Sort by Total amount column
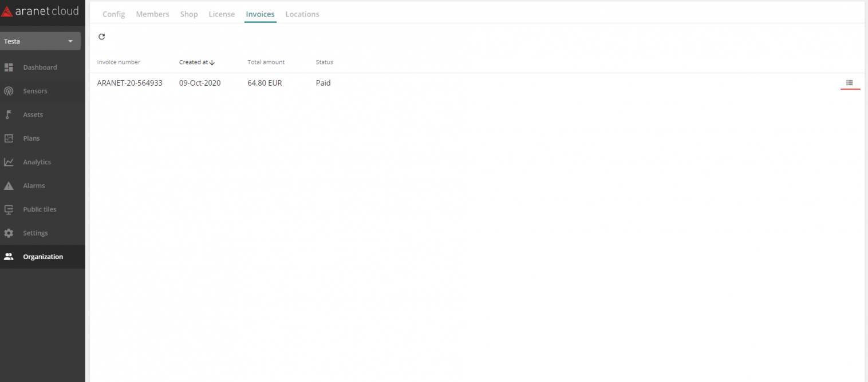Viewport: 868px width, 382px height. click(266, 62)
